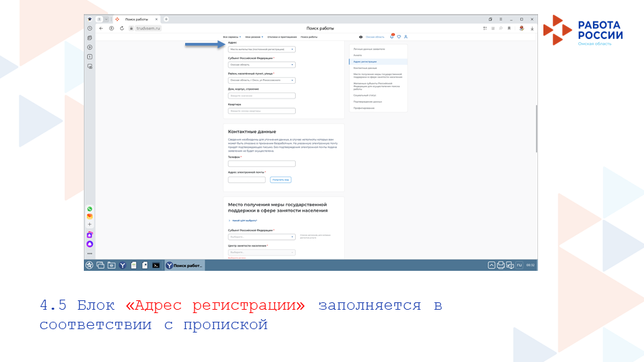This screenshot has height=362, width=644.
Task: Open the new tab plus button
Action: pyautogui.click(x=166, y=19)
